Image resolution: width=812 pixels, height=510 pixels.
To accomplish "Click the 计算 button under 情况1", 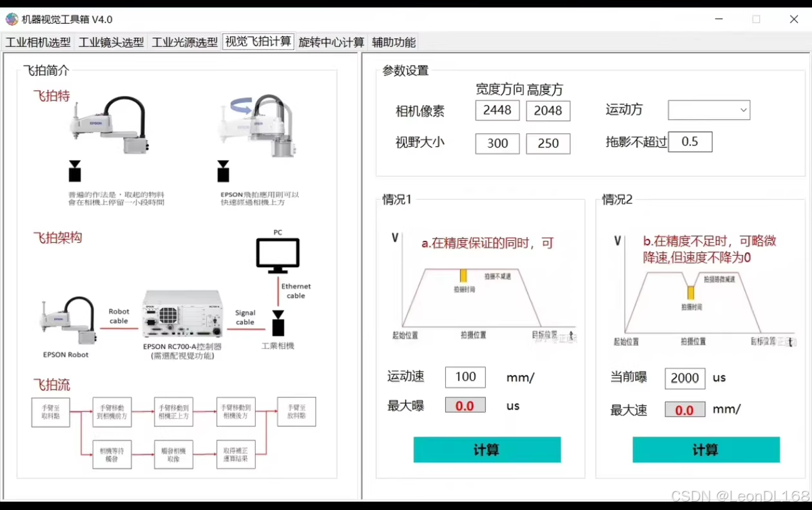I will click(x=487, y=450).
